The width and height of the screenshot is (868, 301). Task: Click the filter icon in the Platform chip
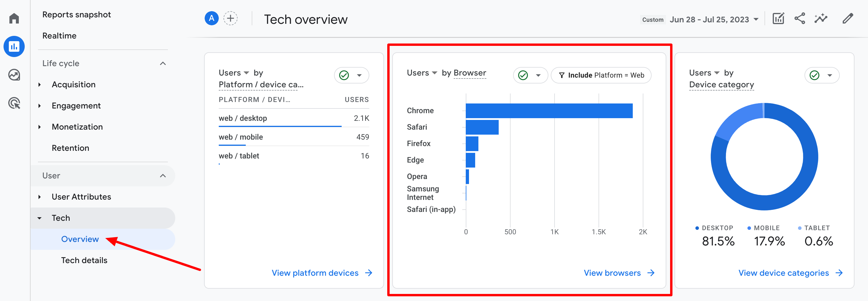pos(561,76)
